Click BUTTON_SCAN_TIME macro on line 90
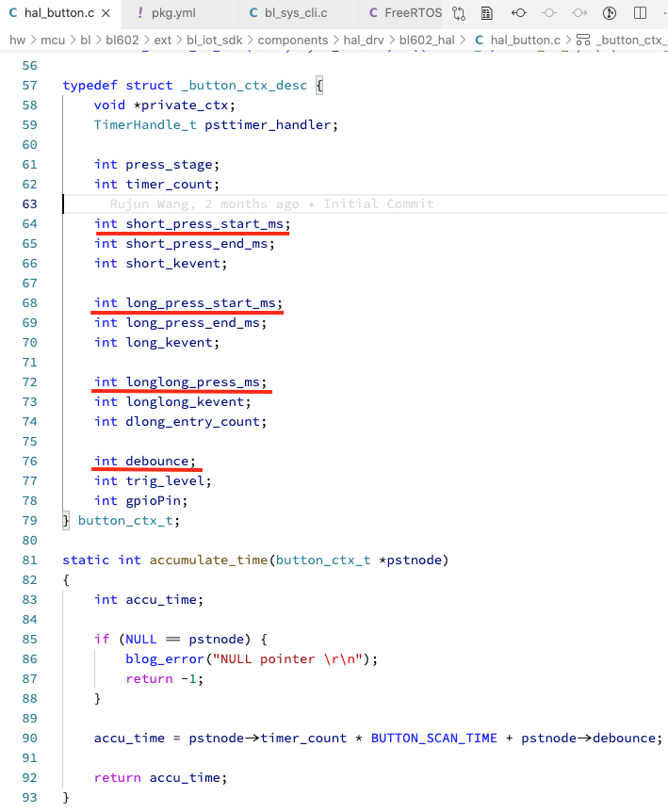 pos(433,738)
